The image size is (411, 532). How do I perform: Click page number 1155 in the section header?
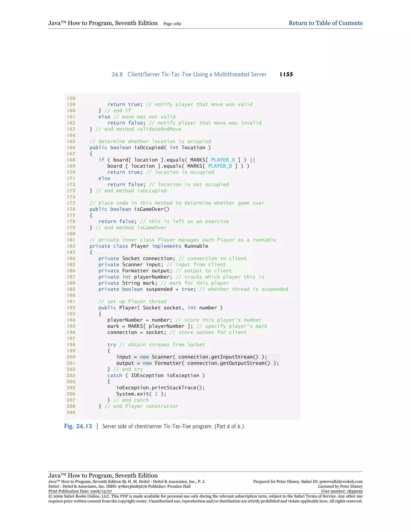point(286,74)
